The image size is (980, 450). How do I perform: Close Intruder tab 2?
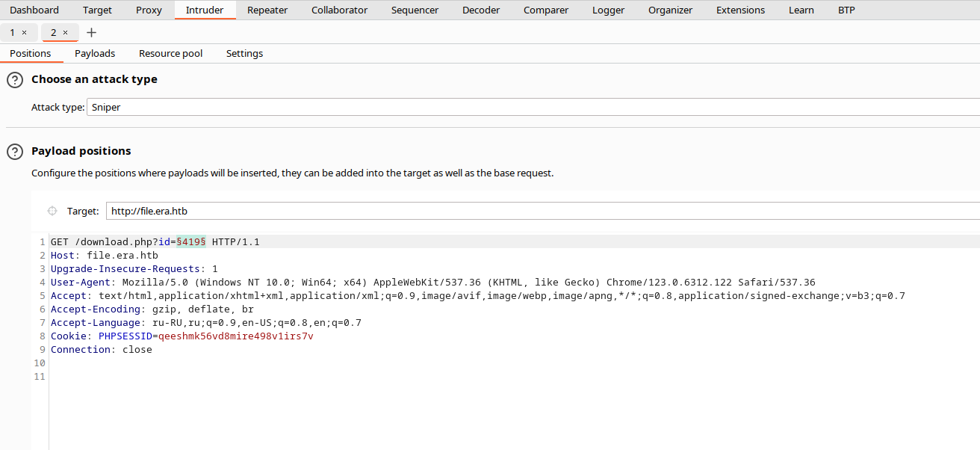click(66, 33)
